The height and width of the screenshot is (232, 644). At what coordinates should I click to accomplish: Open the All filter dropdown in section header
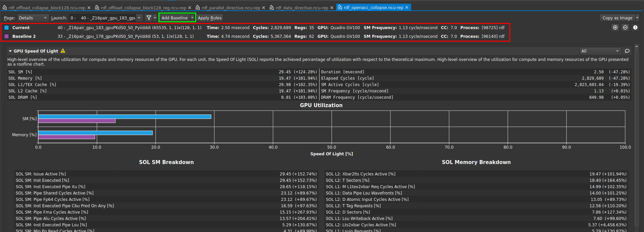(600, 51)
